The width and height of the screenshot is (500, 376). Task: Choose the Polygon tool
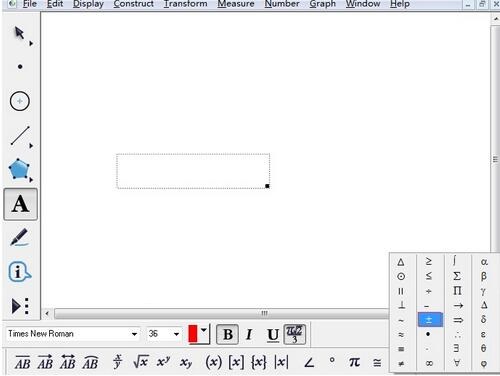pos(19,169)
